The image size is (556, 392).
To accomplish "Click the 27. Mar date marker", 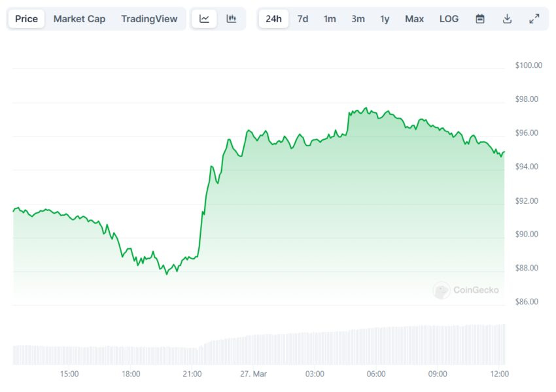I will click(x=253, y=374).
